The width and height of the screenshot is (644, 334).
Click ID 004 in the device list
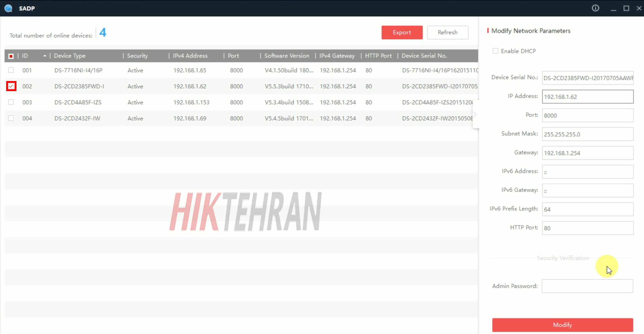[x=27, y=118]
